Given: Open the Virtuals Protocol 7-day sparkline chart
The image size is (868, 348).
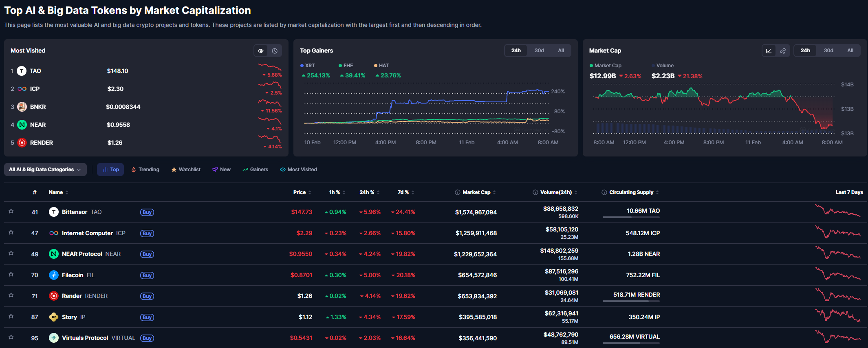Looking at the screenshot, I should (x=837, y=337).
